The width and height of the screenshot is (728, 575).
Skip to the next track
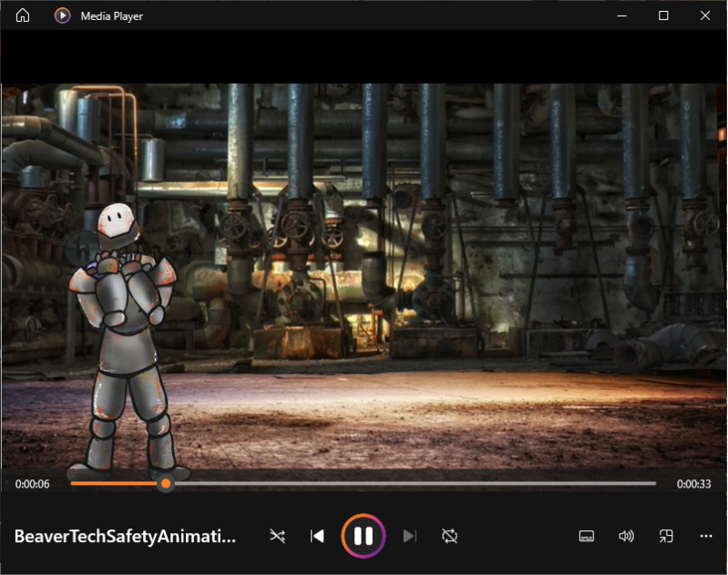tap(409, 536)
